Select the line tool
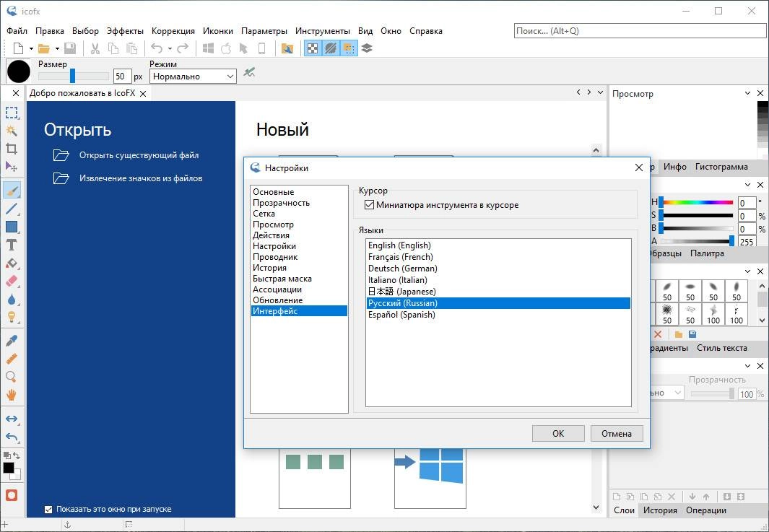This screenshot has height=532, width=769. point(12,209)
